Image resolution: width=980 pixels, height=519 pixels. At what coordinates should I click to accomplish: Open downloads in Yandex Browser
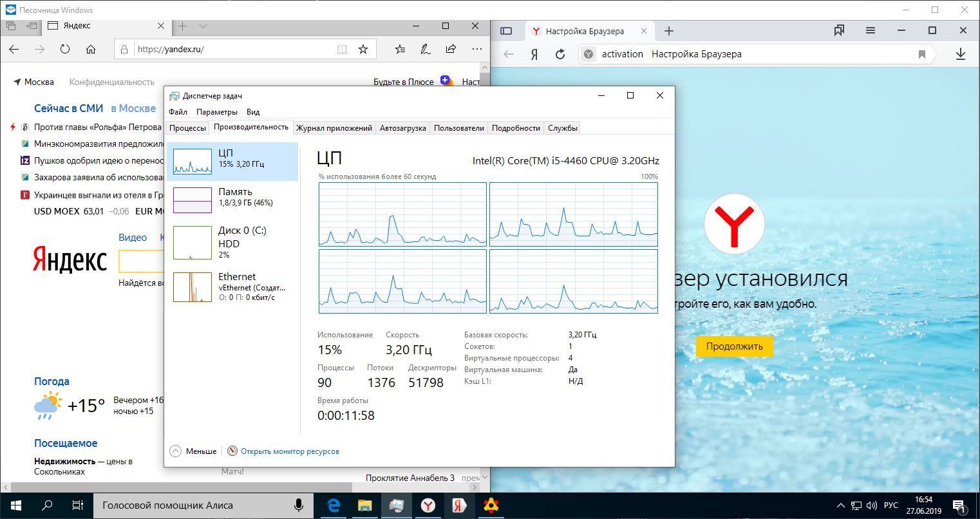pyautogui.click(x=961, y=54)
